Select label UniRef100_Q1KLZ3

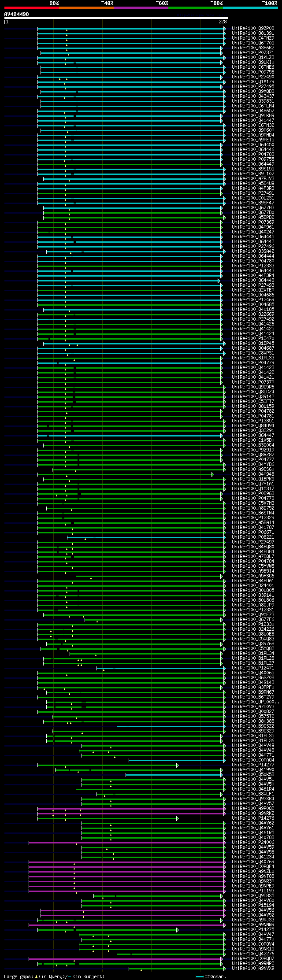253,57
